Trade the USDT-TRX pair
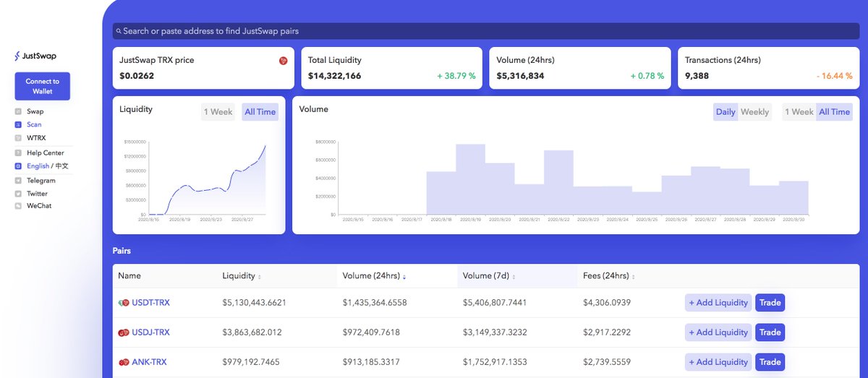This screenshot has height=378, width=868. (770, 303)
